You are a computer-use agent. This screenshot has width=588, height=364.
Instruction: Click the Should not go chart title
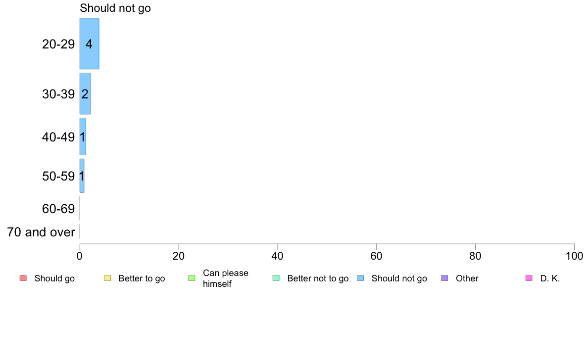coord(115,8)
